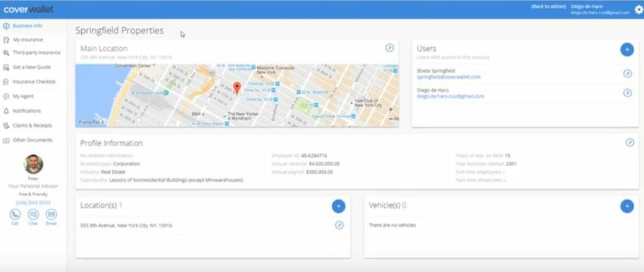The image size is (644, 272).
Task: Add a new vehicle with plus button
Action: (626, 206)
